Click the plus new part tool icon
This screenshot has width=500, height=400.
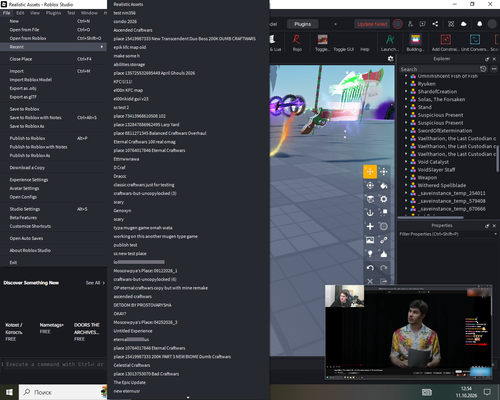[370, 226]
